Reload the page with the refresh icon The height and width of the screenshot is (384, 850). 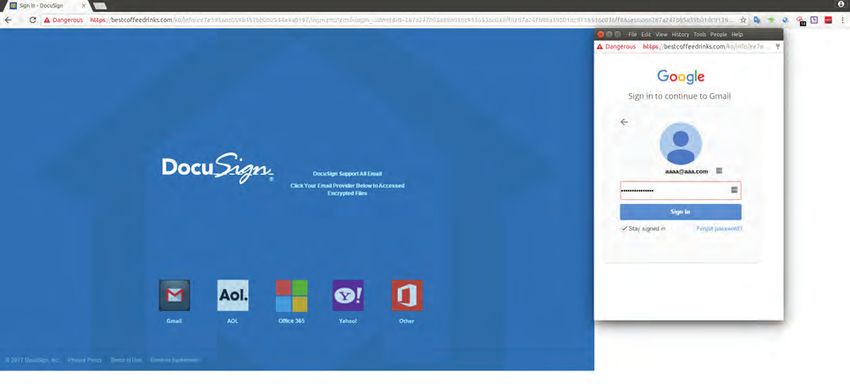pos(33,20)
